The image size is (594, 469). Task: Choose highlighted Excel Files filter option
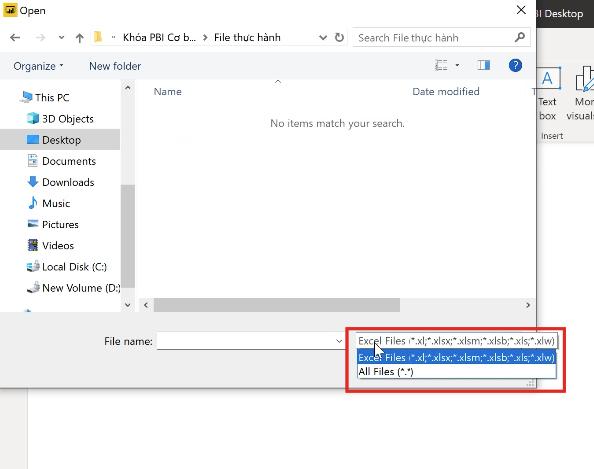click(456, 357)
